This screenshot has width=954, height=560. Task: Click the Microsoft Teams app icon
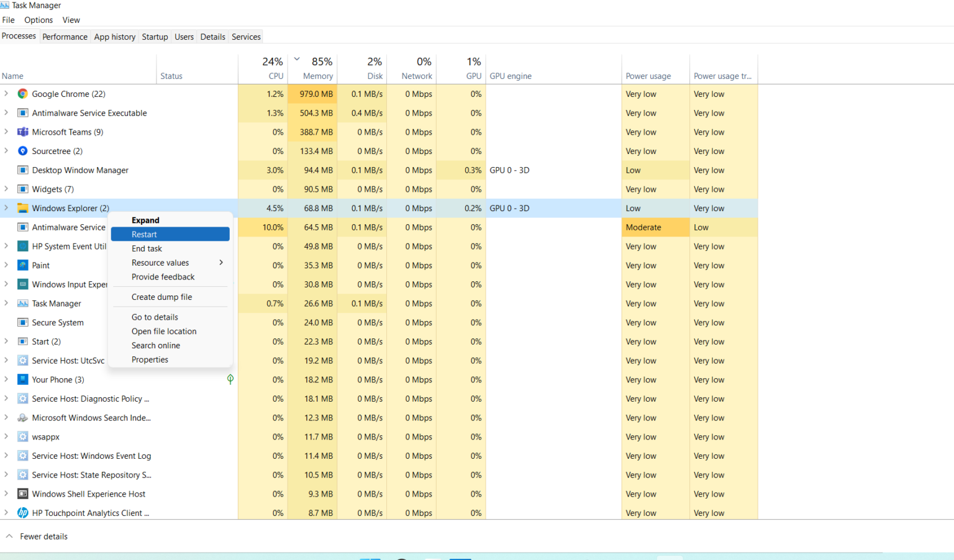pyautogui.click(x=22, y=132)
